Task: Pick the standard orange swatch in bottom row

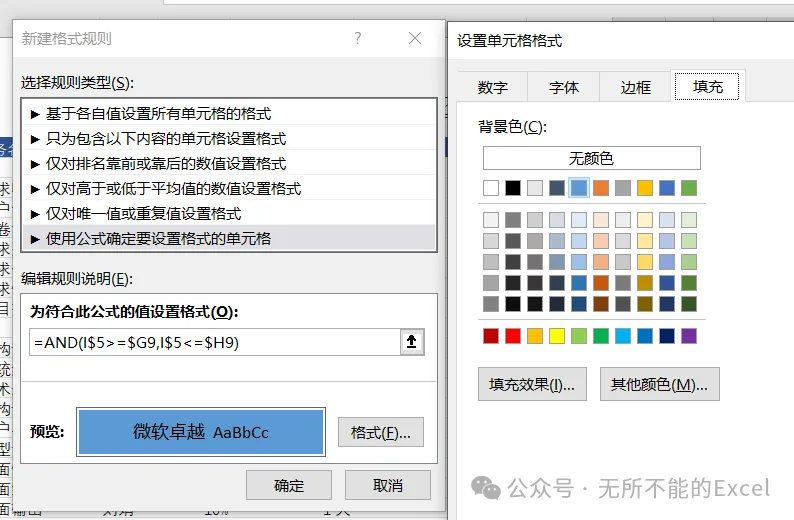Action: 535,336
